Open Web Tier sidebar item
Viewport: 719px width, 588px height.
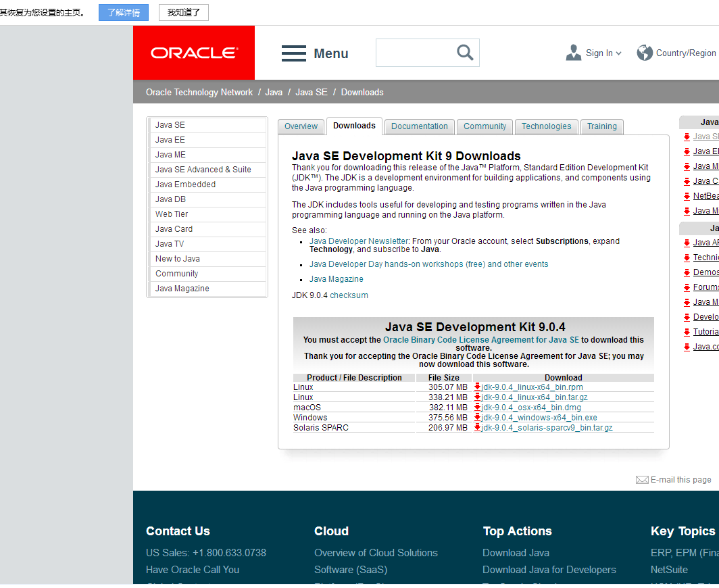tap(207, 214)
